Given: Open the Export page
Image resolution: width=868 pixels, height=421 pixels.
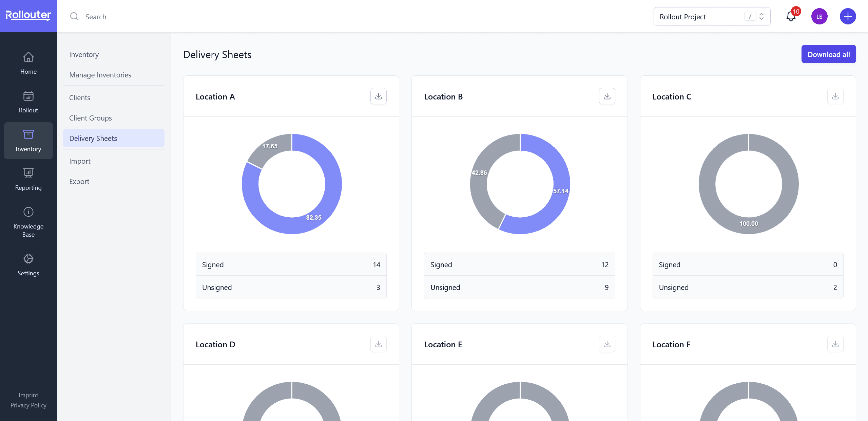Looking at the screenshot, I should 114,181.
